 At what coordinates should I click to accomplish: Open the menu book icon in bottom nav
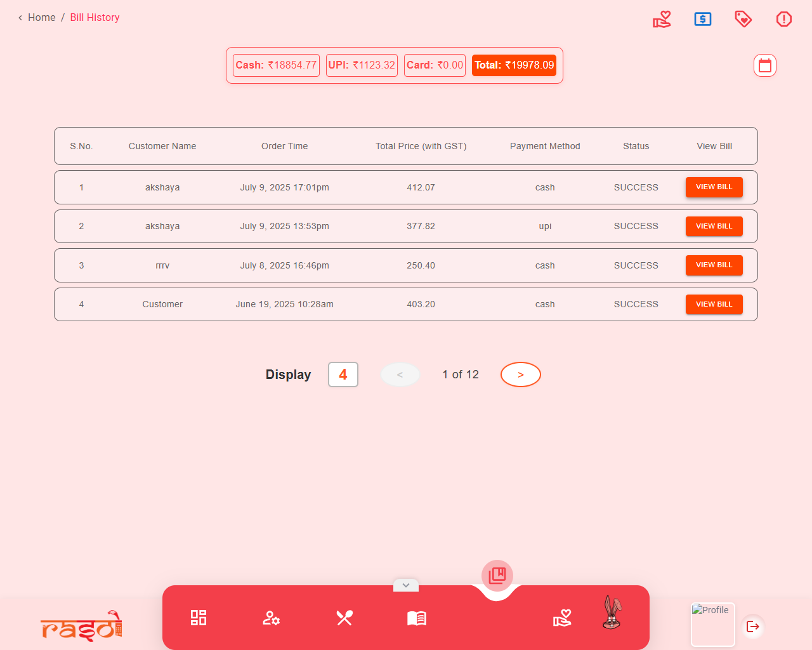coord(417,618)
